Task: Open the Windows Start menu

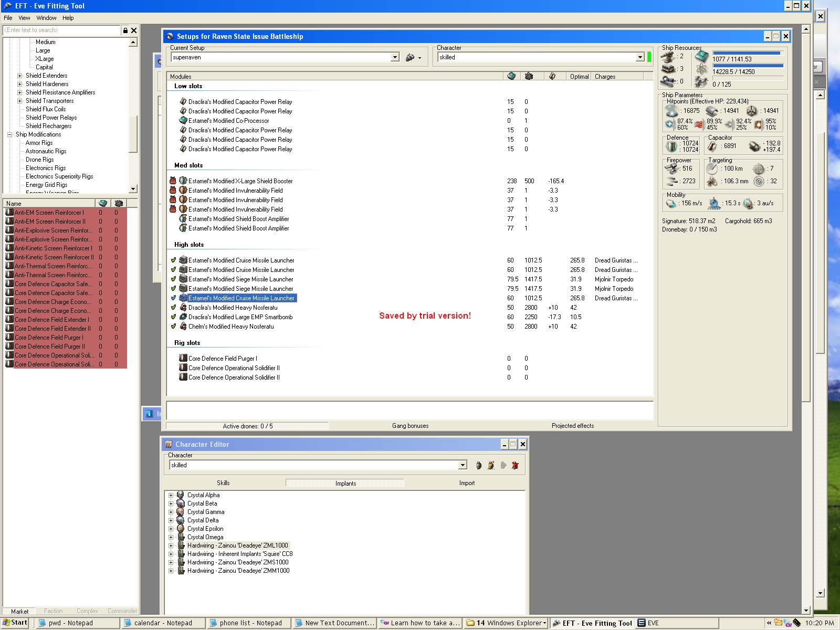Action: 15,623
